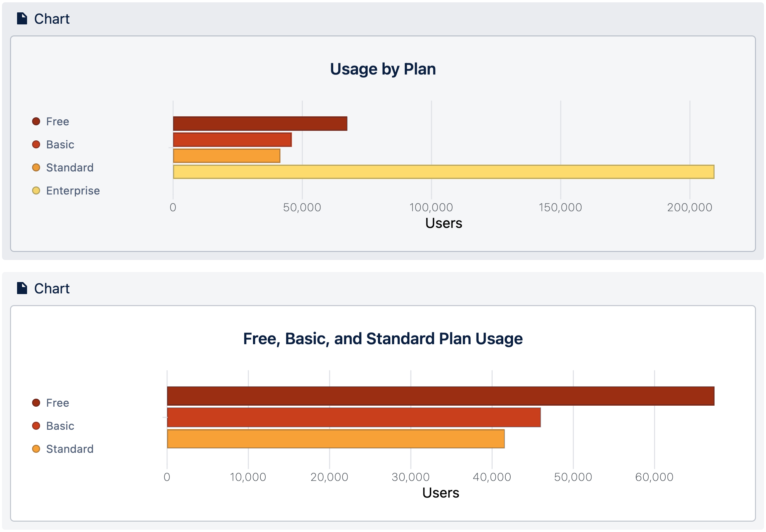Select the Free bar in the three-plan usage chart
The image size is (766, 532).
tap(440, 396)
